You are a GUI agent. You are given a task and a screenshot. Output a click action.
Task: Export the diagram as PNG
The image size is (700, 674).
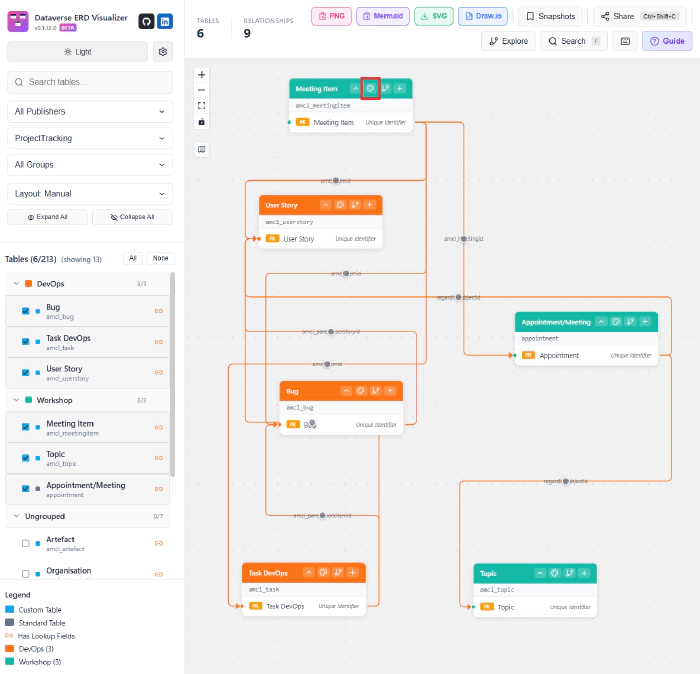click(331, 16)
